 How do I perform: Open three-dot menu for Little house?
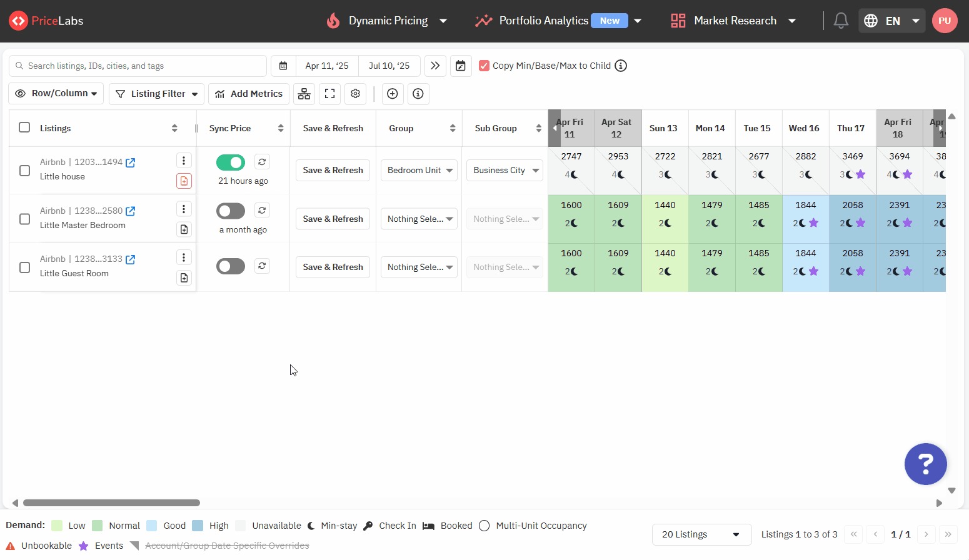(184, 161)
